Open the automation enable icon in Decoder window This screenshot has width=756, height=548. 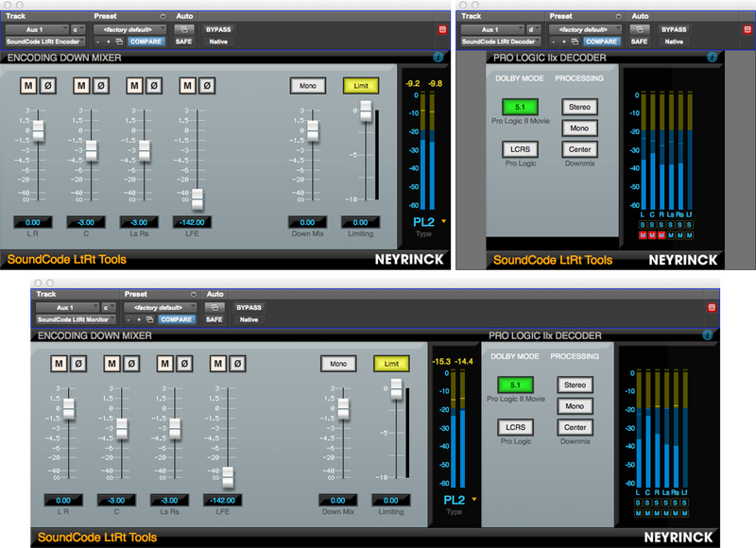[x=640, y=29]
